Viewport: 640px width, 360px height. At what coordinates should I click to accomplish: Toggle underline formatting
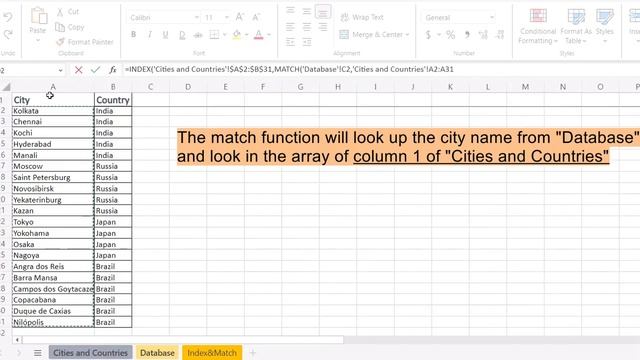165,35
